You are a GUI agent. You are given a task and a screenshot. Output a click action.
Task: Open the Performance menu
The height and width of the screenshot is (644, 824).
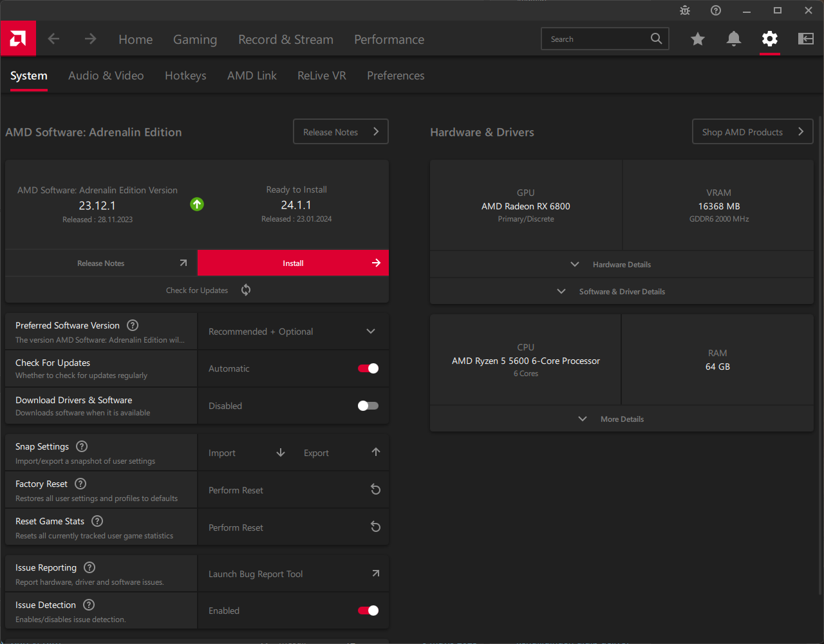389,39
